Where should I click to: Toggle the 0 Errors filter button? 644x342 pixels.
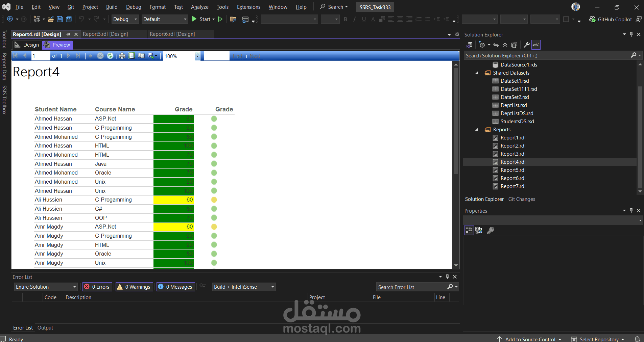(97, 287)
